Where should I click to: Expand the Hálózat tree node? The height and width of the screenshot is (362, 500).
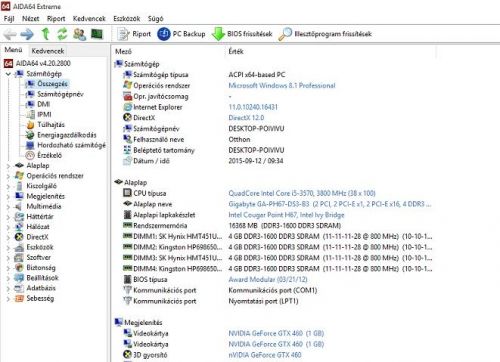[x=8, y=227]
